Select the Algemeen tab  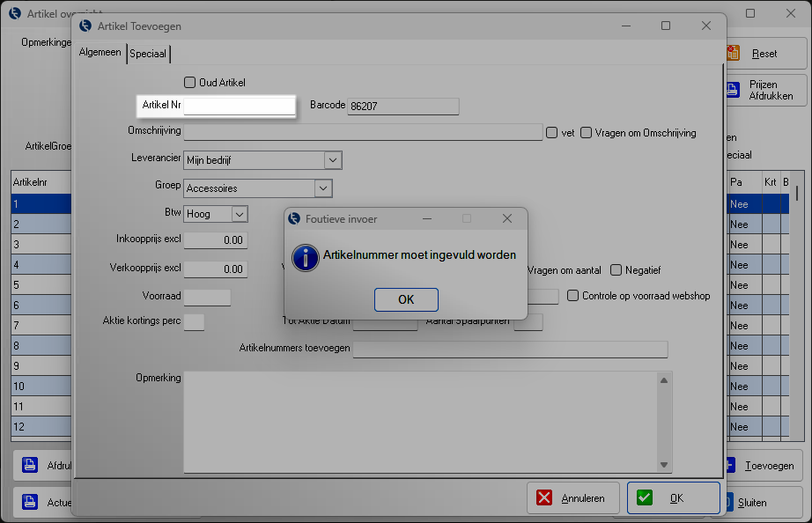pyautogui.click(x=100, y=53)
